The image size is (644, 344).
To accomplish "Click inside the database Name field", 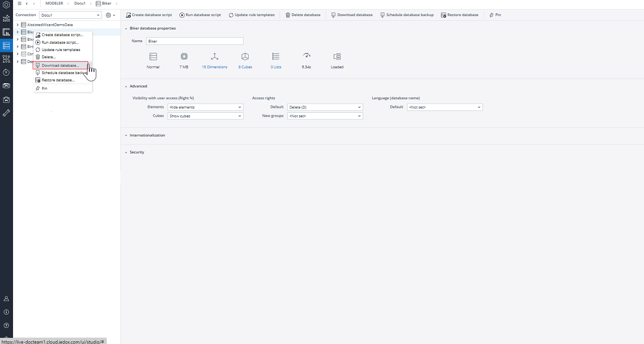I will [195, 41].
